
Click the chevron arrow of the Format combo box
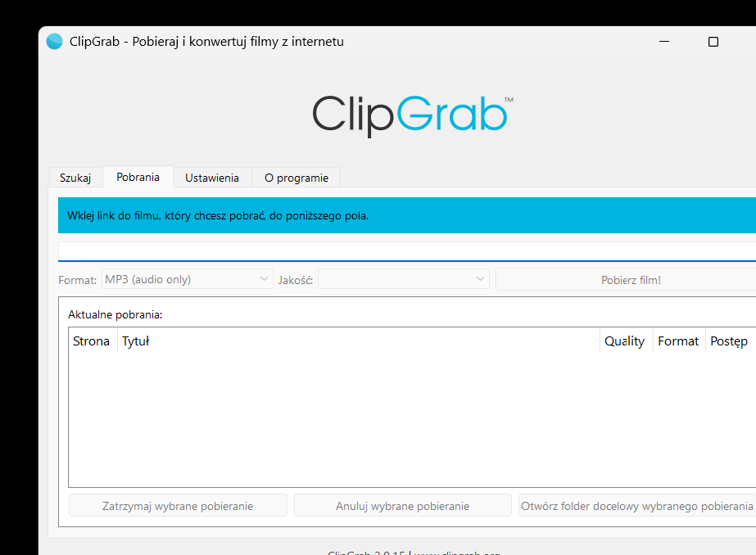click(x=264, y=279)
